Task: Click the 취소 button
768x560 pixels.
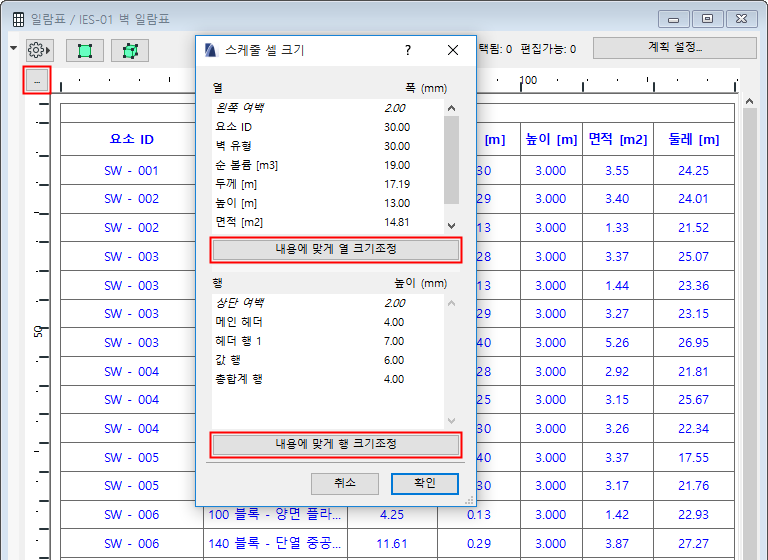Action: coord(345,484)
